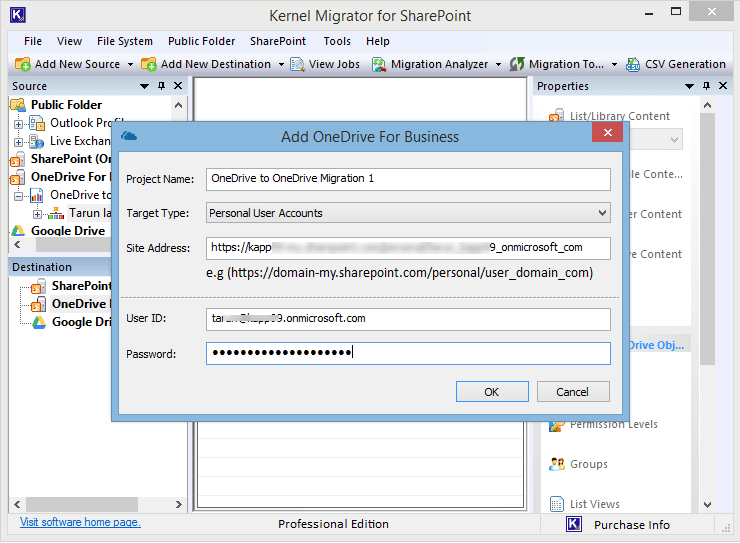The image size is (740, 543).
Task: Click the Destination pane right scroll arrow
Action: click(178, 504)
